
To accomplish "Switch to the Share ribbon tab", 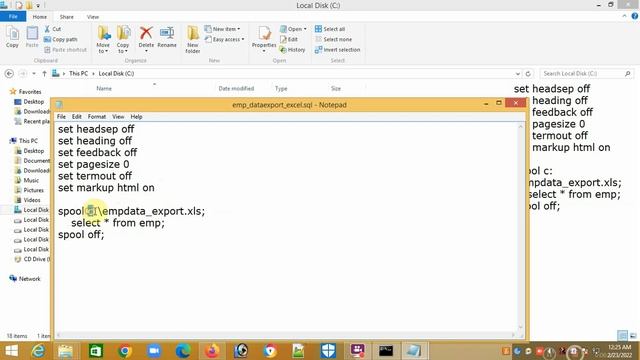I will (x=67, y=17).
